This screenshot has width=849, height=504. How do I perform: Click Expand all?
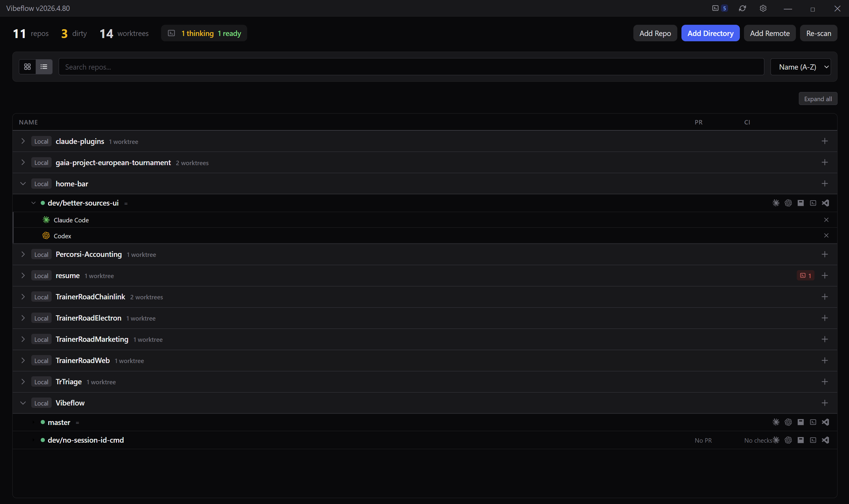(x=818, y=99)
